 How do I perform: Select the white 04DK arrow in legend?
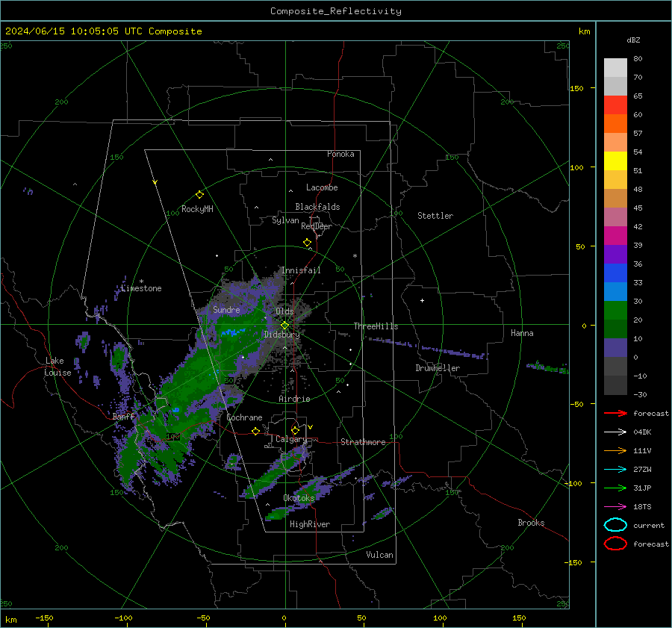(x=615, y=432)
